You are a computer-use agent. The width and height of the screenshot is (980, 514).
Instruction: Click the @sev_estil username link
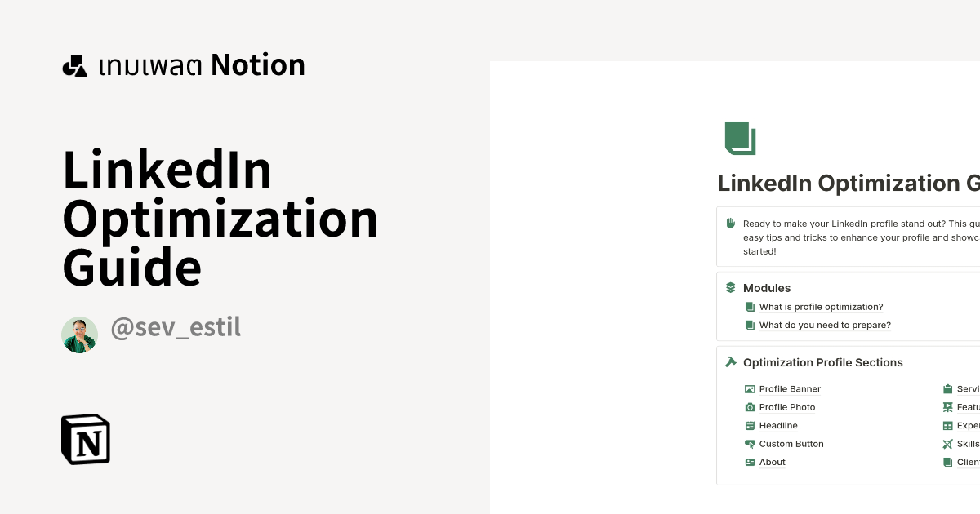coord(175,327)
